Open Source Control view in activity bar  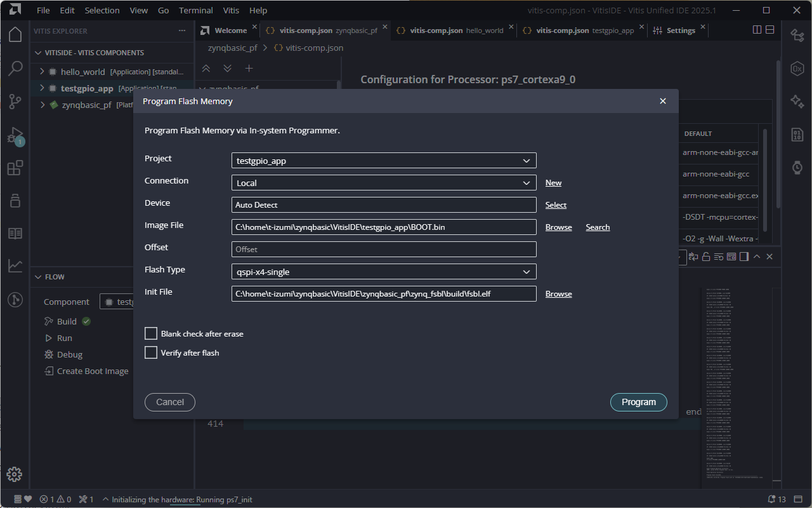point(15,101)
